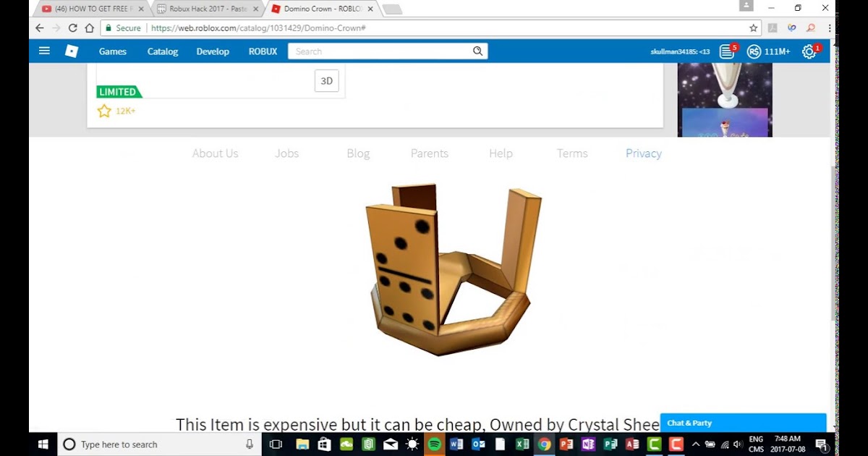Click the magnifier icon in Roblox search box
868x456 pixels.
pyautogui.click(x=477, y=51)
